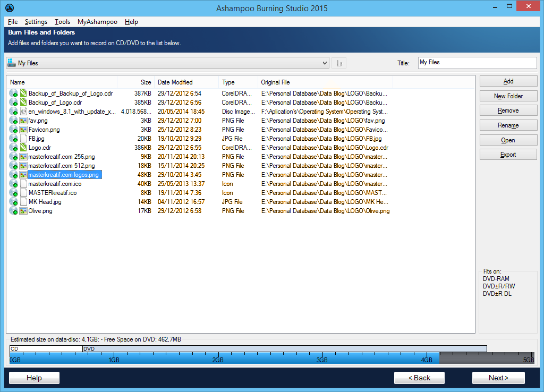The image size is (544, 392).
Task: Click the file icon of MK Head.jpg
Action: pyautogui.click(x=23, y=201)
